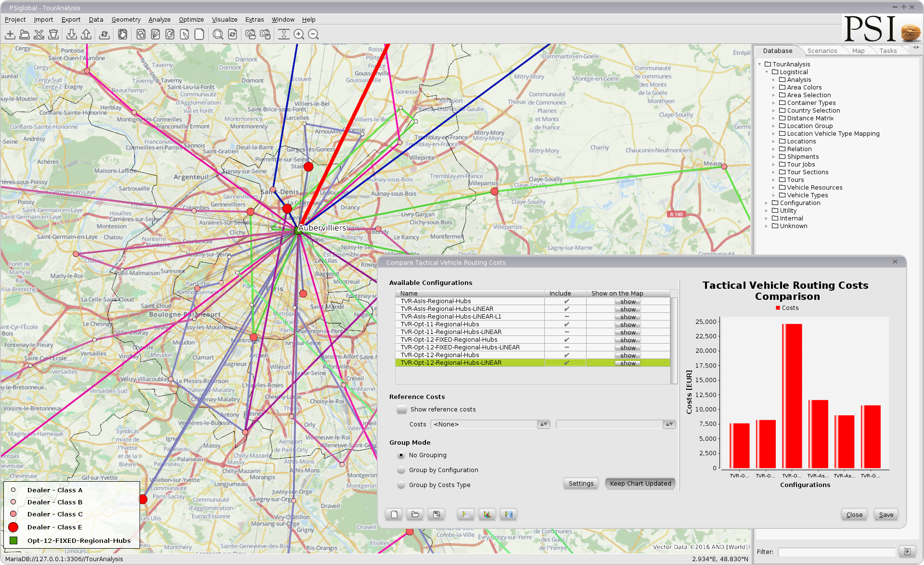Click show for TVR-Opt-11-Regional-Hubs row

628,325
